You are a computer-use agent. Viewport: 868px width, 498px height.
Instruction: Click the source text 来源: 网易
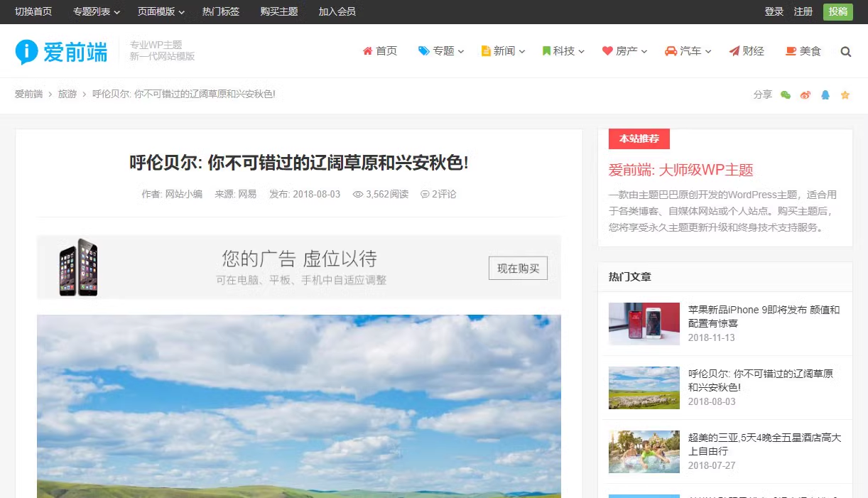click(x=236, y=194)
